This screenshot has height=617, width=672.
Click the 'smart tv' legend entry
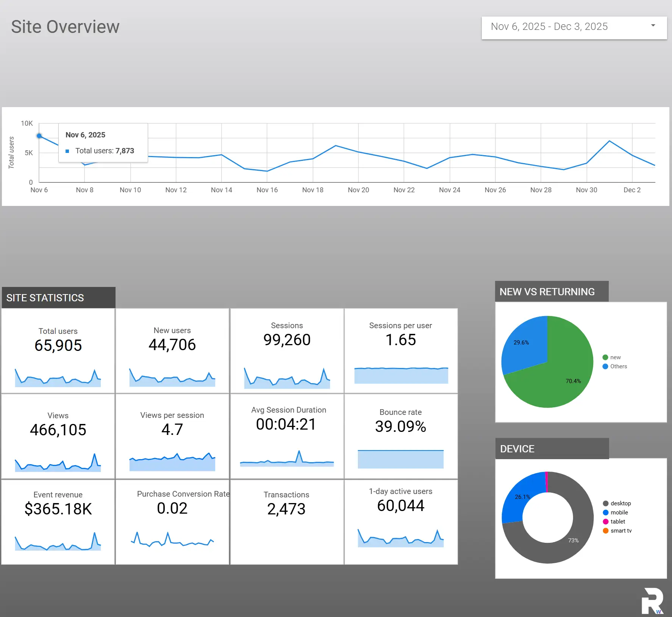(620, 531)
